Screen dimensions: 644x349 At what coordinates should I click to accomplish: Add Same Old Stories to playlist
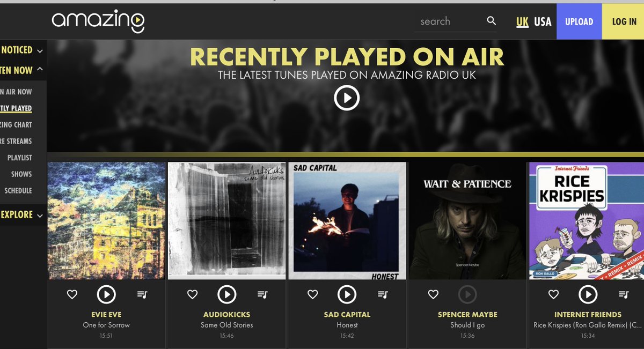coord(262,294)
